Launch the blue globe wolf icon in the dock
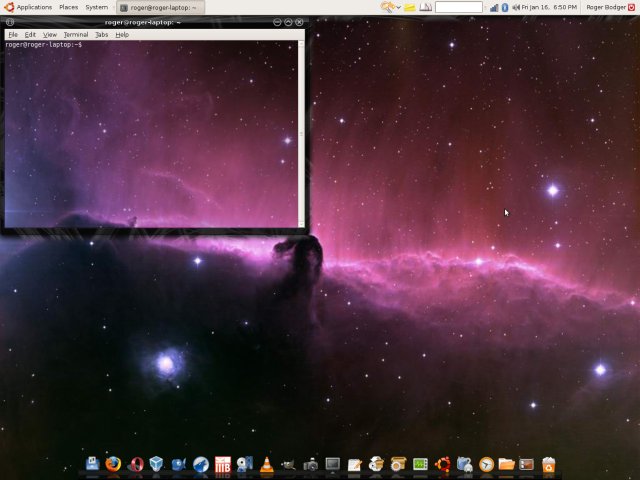The image size is (640, 480). tap(200, 464)
